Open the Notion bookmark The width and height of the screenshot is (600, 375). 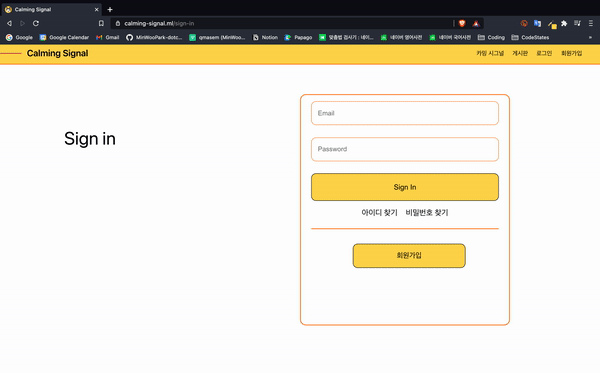point(265,38)
